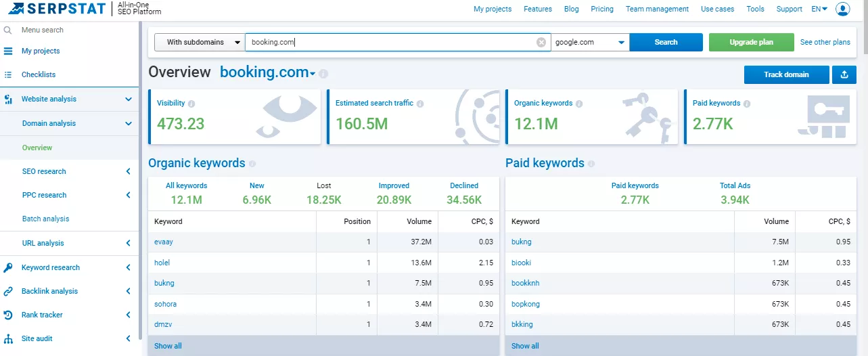Open Support in the top navigation

point(789,9)
